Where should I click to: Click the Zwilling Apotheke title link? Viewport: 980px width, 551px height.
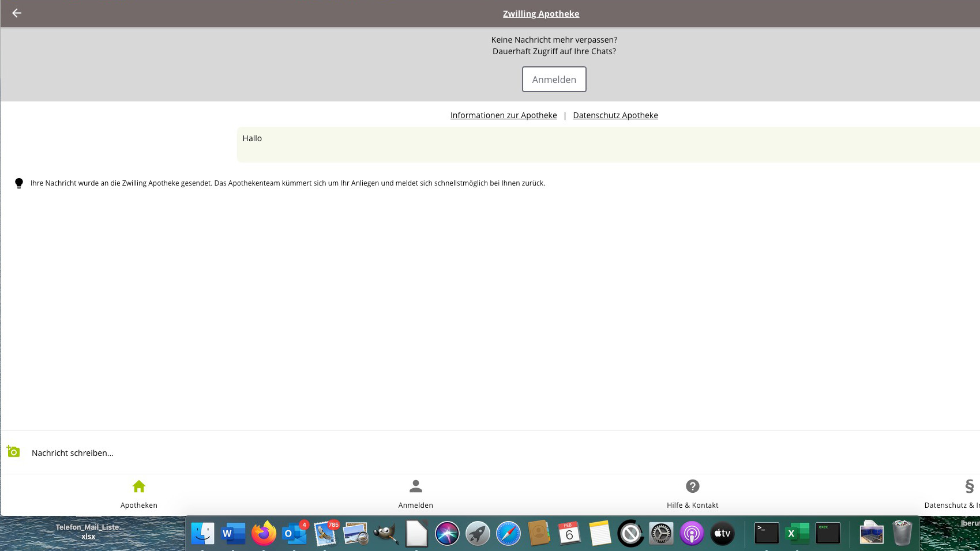[540, 14]
